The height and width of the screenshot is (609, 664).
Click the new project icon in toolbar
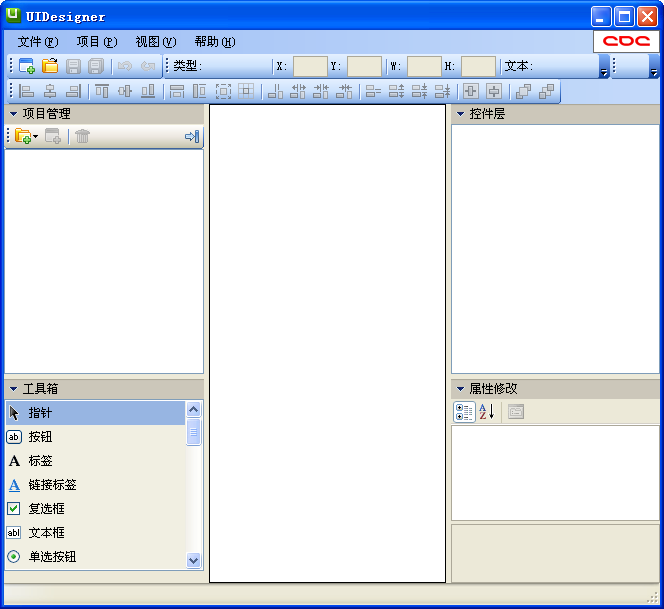coord(27,66)
